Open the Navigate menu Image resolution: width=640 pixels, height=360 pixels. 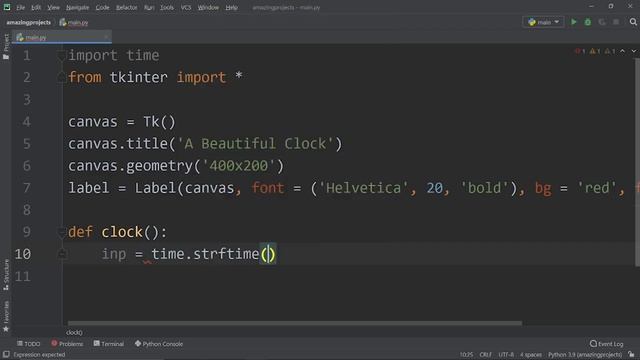tap(78, 7)
